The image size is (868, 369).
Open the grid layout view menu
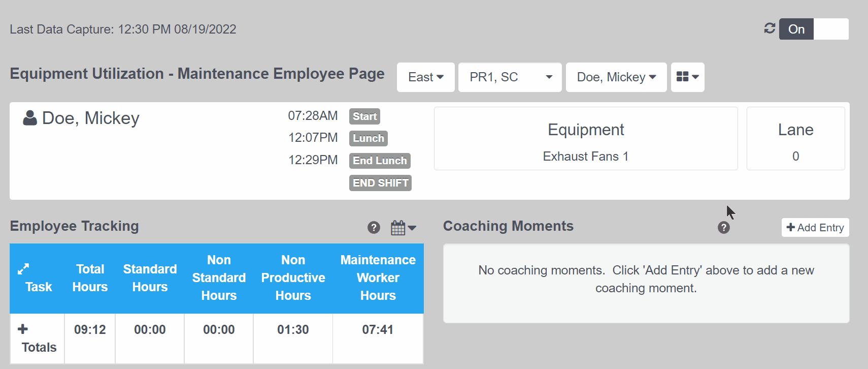click(x=687, y=77)
